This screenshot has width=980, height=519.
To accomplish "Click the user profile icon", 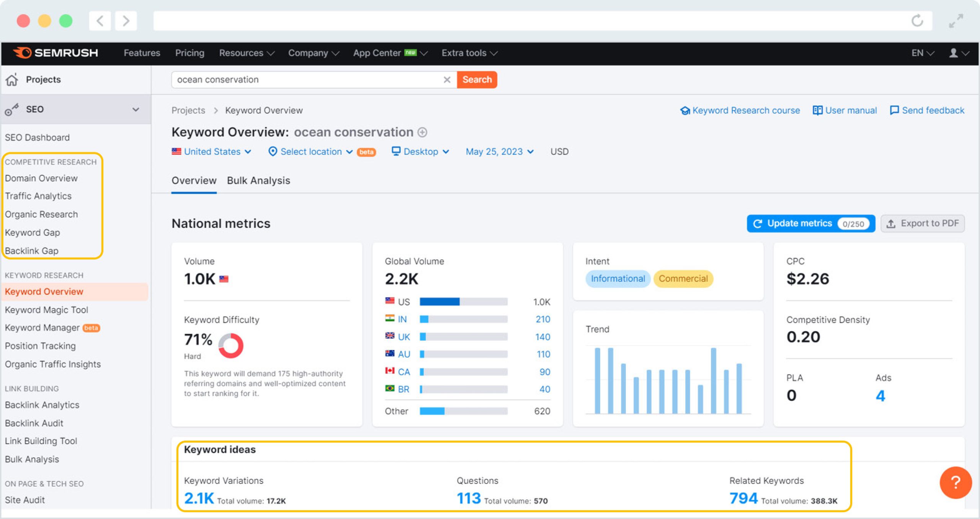I will [954, 53].
